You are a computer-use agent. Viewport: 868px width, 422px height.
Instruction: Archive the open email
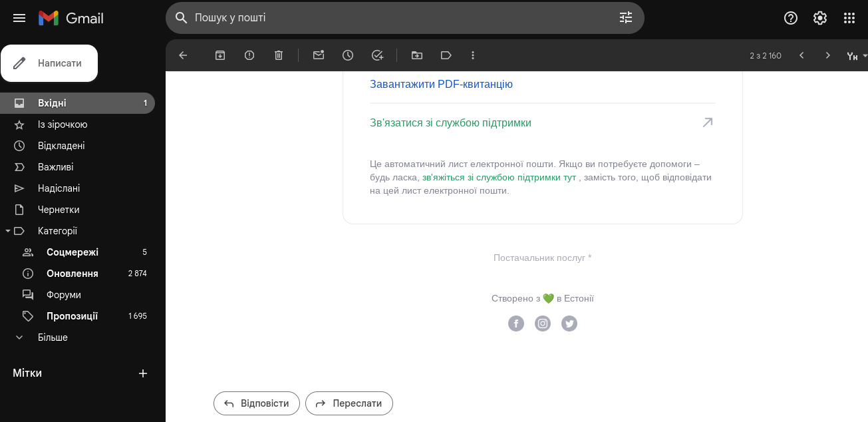[219, 55]
